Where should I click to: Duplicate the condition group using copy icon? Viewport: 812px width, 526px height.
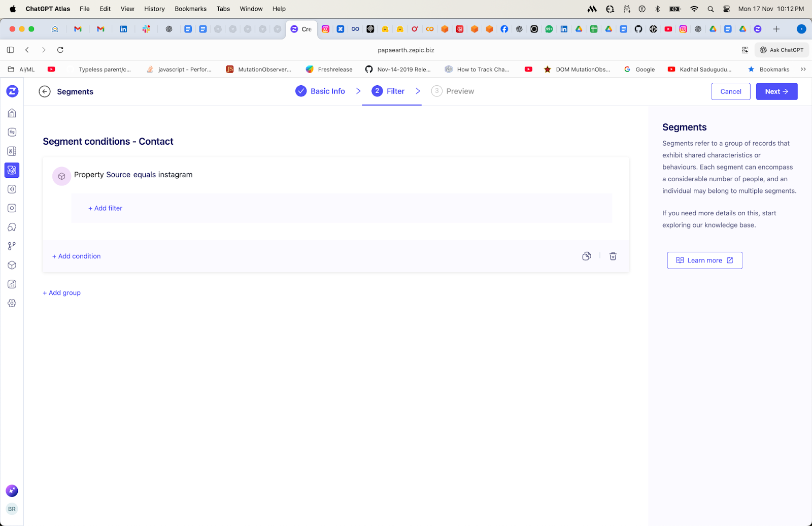pyautogui.click(x=586, y=256)
